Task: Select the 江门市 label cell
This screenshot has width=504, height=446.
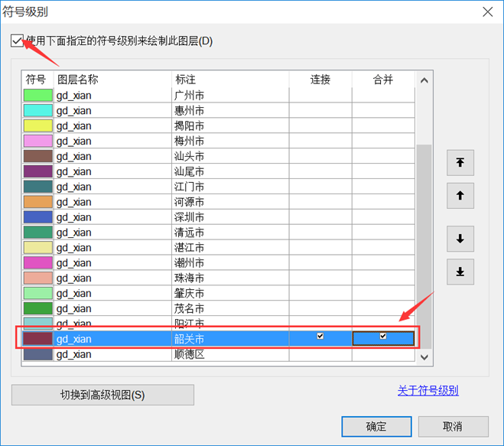Action: (x=230, y=187)
